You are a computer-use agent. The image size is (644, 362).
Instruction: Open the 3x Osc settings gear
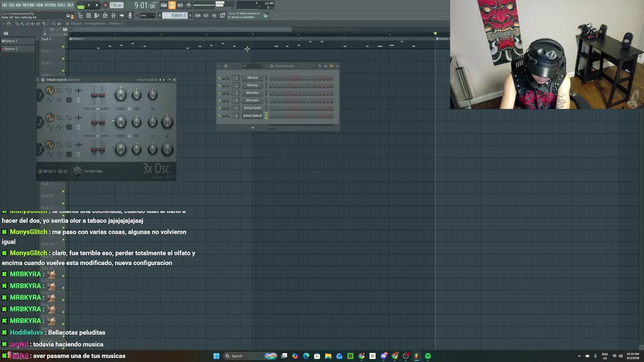(x=43, y=79)
